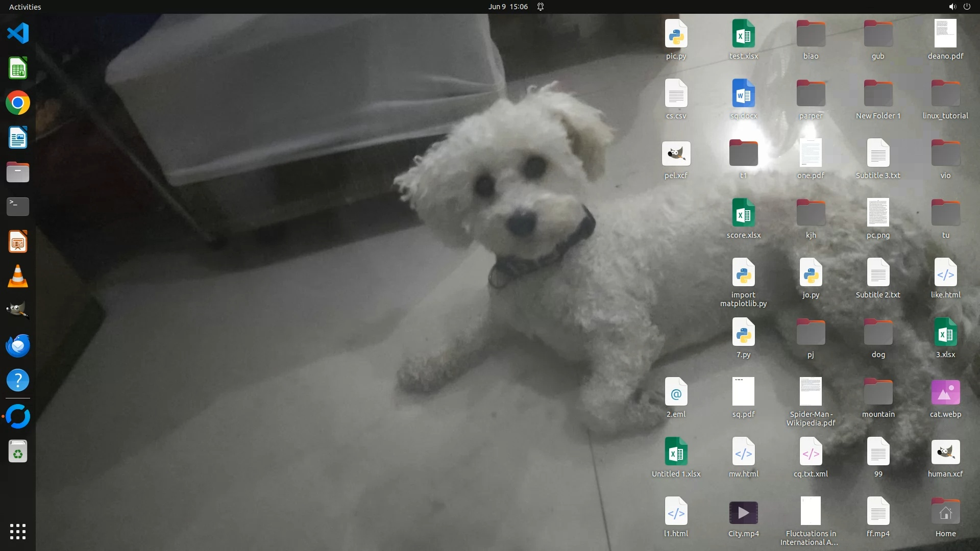Viewport: 980px width, 551px height.
Task: Select the linux_tutorial folder
Action: click(945, 94)
